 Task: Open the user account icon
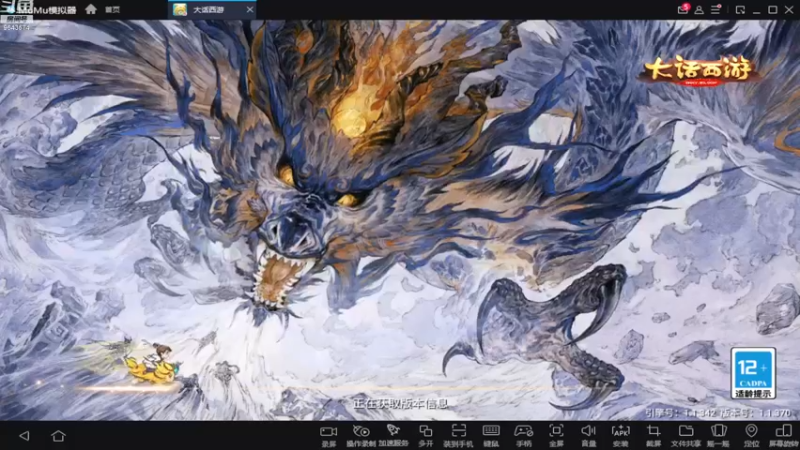[699, 10]
